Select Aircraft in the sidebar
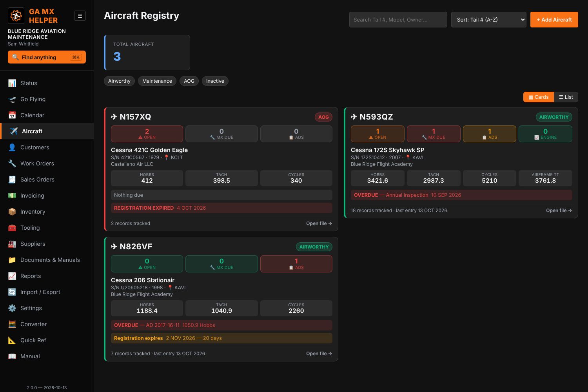Screen dimensions: 588x392 tap(47, 131)
